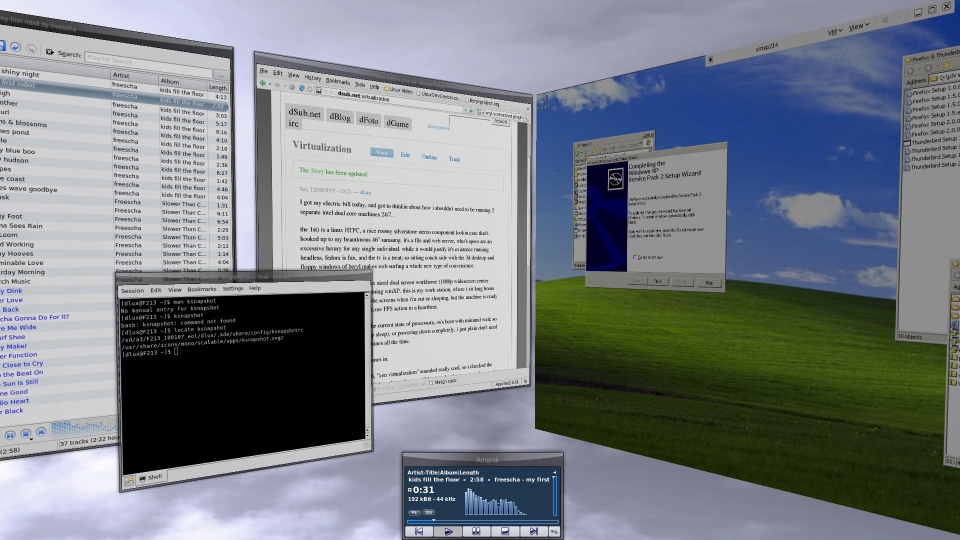Open the Bookmarks menu in Konsole
The height and width of the screenshot is (540, 960).
point(203,289)
